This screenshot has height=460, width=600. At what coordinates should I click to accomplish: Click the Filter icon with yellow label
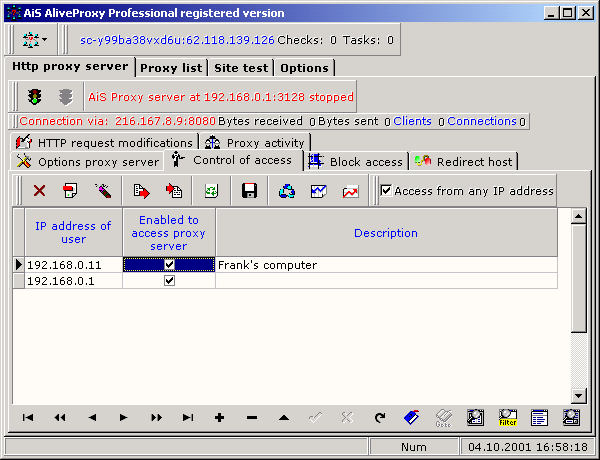[507, 418]
